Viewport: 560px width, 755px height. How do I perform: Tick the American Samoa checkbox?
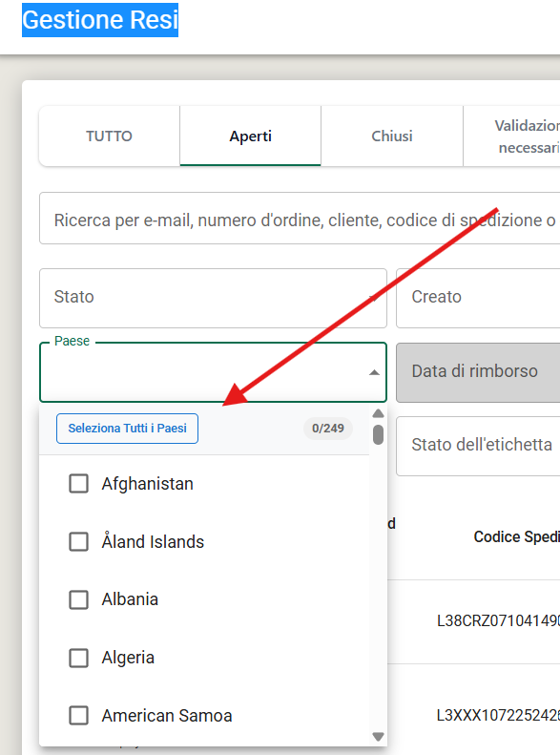(x=78, y=716)
